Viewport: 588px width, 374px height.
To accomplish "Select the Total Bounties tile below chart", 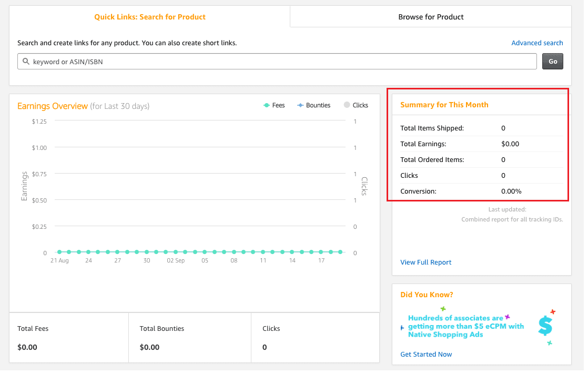I will (x=190, y=338).
